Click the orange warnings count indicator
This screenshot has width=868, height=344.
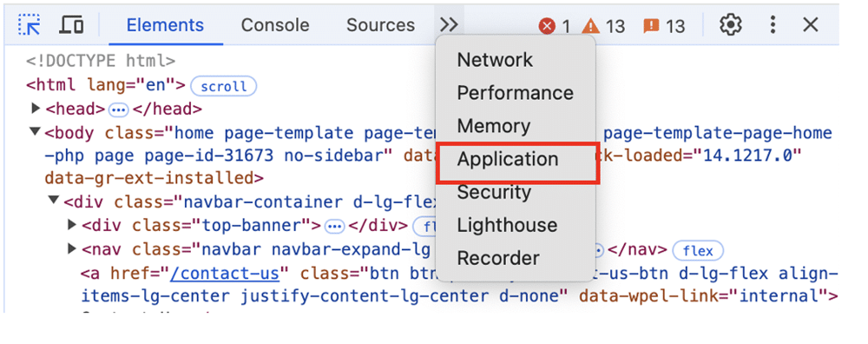tap(603, 26)
